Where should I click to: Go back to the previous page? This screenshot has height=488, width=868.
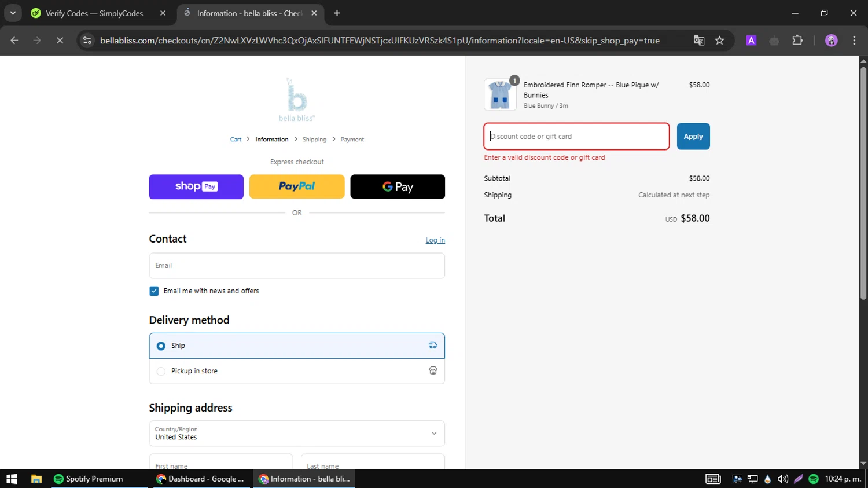[14, 41]
